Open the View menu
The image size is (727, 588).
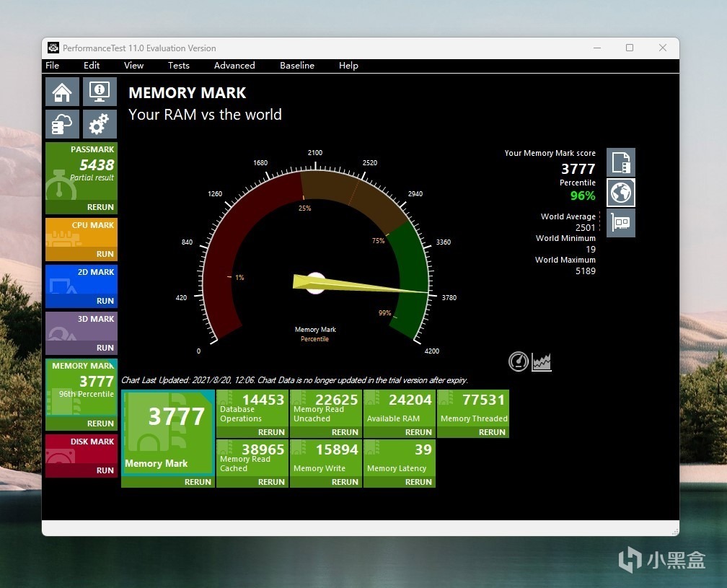click(x=133, y=66)
